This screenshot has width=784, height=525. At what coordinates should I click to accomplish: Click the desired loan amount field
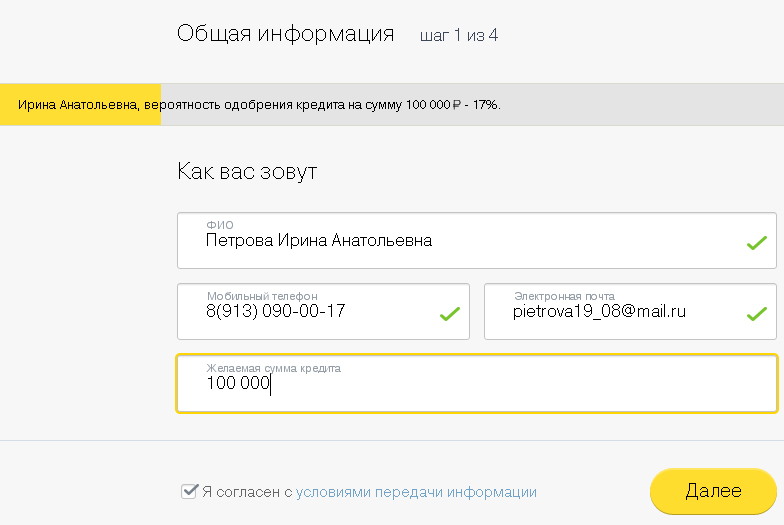pyautogui.click(x=476, y=384)
